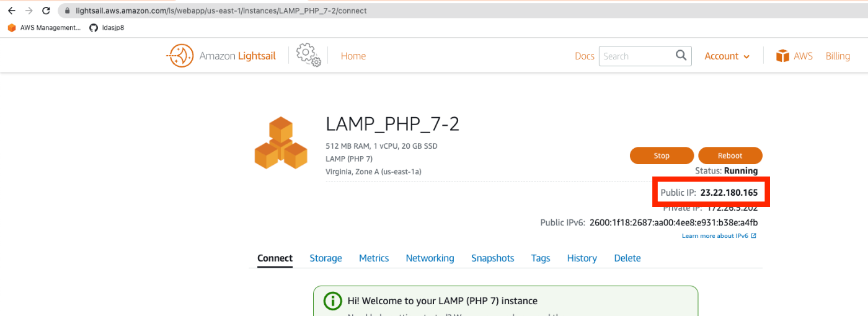The image size is (868, 316).
Task: Expand the Account dropdown menu
Action: (727, 56)
